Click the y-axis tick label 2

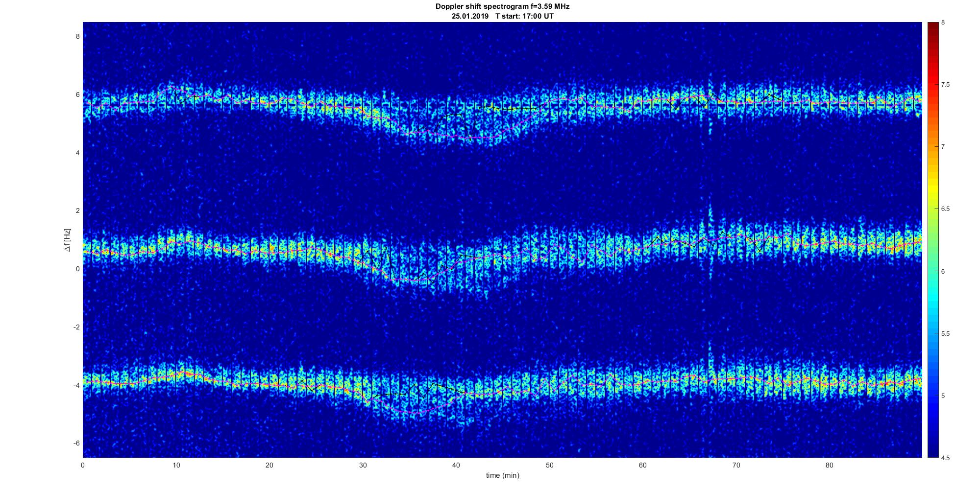tap(77, 210)
